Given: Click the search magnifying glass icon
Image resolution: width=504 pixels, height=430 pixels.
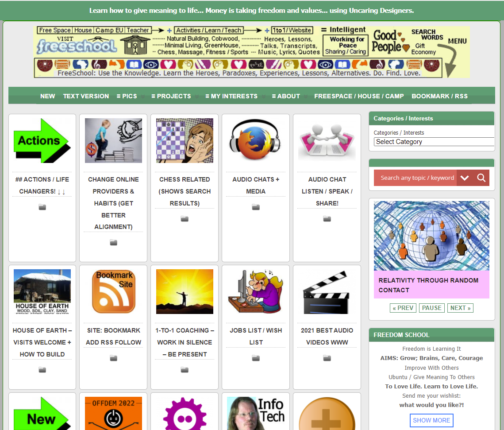Looking at the screenshot, I should (x=481, y=178).
